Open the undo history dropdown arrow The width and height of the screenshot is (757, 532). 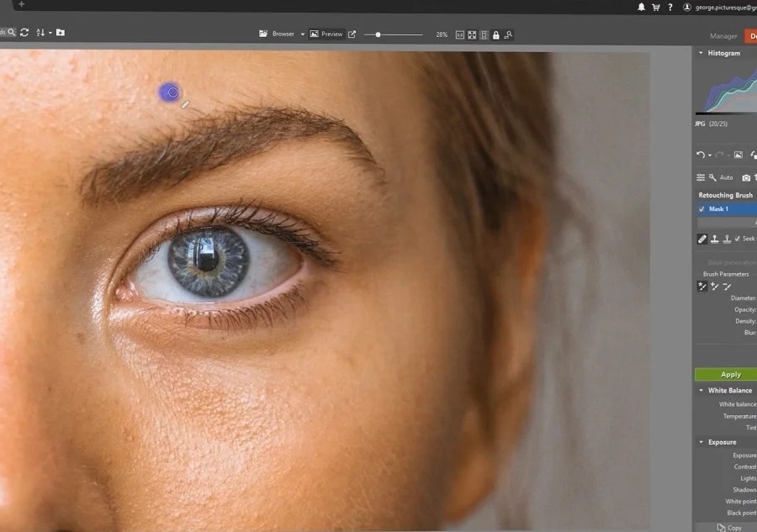coord(710,155)
